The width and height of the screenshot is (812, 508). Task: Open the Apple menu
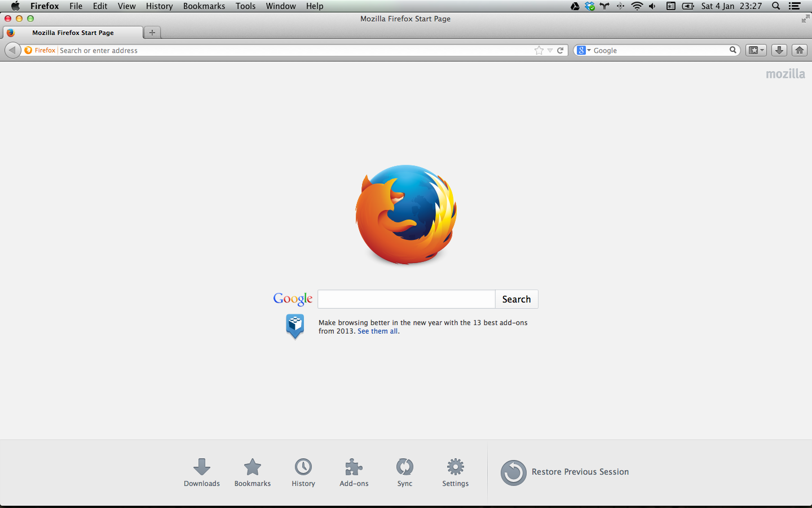pos(15,6)
